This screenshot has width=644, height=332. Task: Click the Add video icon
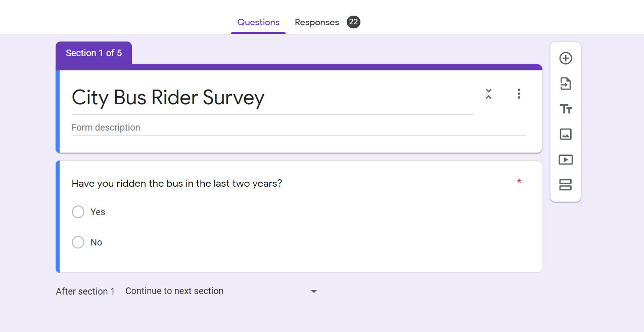[x=565, y=159]
